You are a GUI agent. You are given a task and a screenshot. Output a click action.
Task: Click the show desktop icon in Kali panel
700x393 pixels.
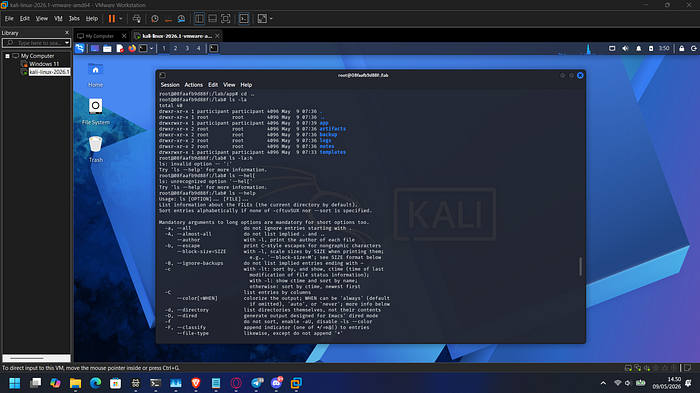[x=95, y=48]
